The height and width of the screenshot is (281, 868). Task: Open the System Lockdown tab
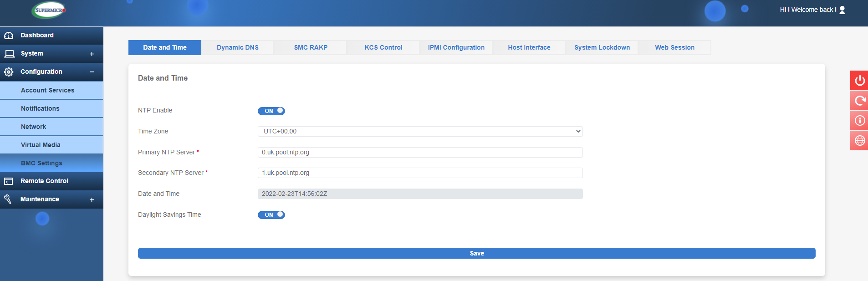coord(602,47)
